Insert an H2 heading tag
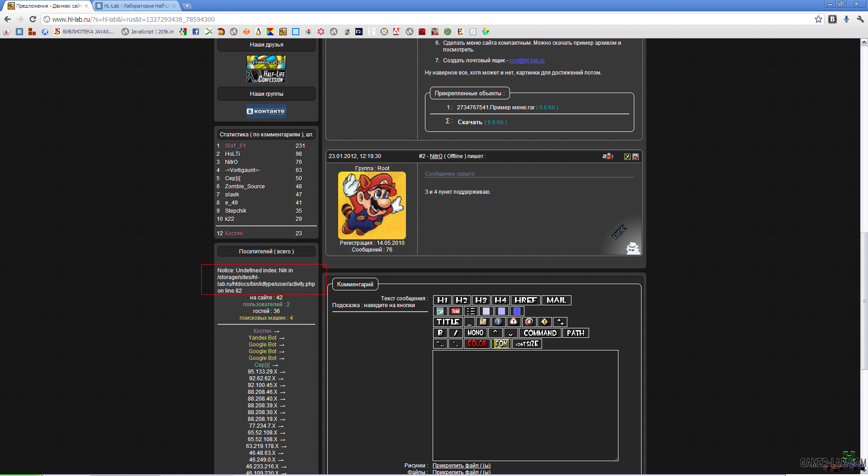This screenshot has width=868, height=476. click(462, 300)
